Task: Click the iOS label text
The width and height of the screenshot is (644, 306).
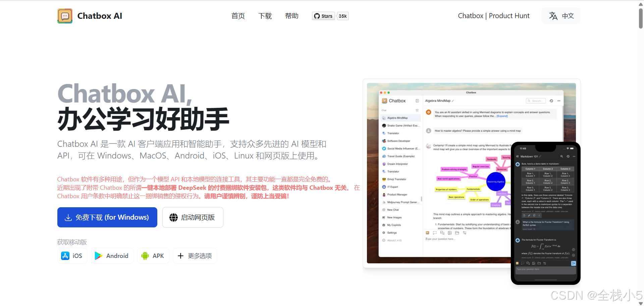Action: click(77, 256)
